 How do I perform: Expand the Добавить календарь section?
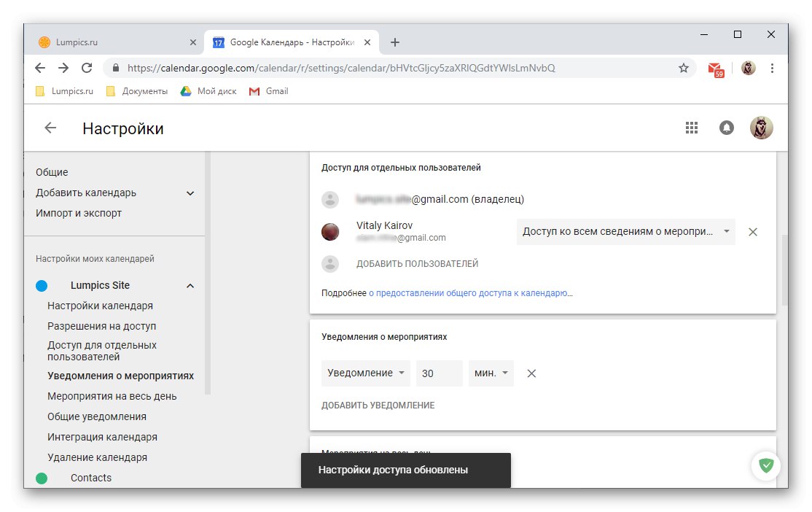(x=190, y=193)
